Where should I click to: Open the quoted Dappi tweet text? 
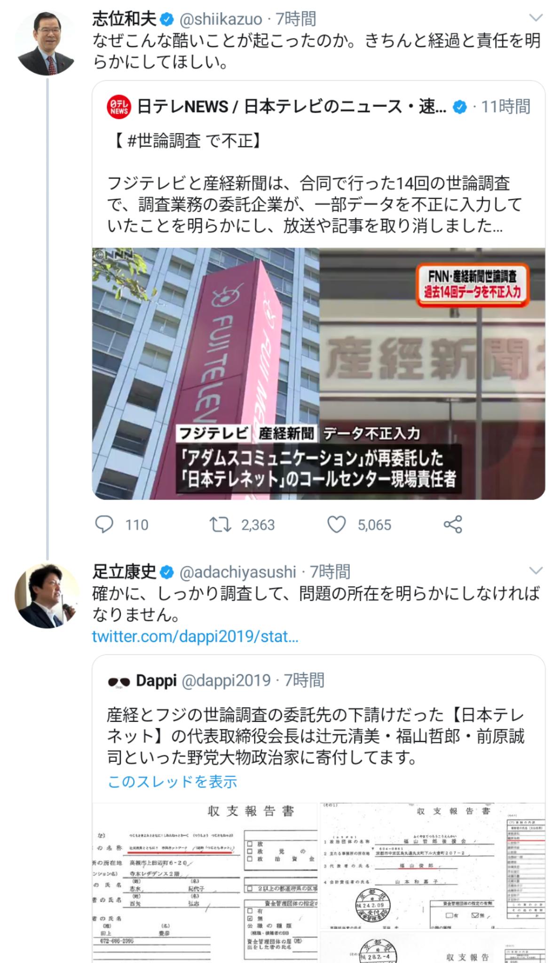click(x=315, y=736)
